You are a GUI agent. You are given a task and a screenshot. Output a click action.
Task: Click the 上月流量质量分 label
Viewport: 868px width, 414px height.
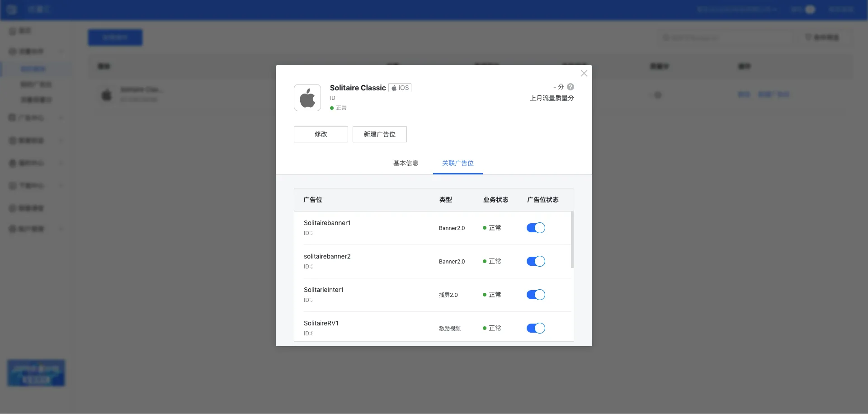[x=552, y=98]
